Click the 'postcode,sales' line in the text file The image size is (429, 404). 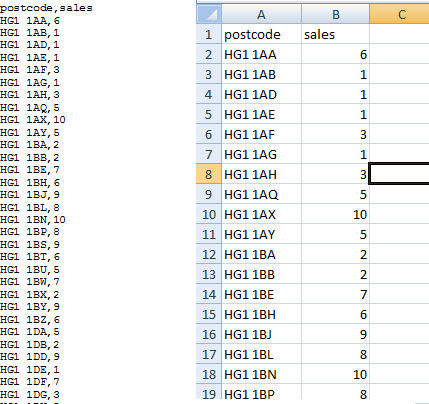[46, 8]
